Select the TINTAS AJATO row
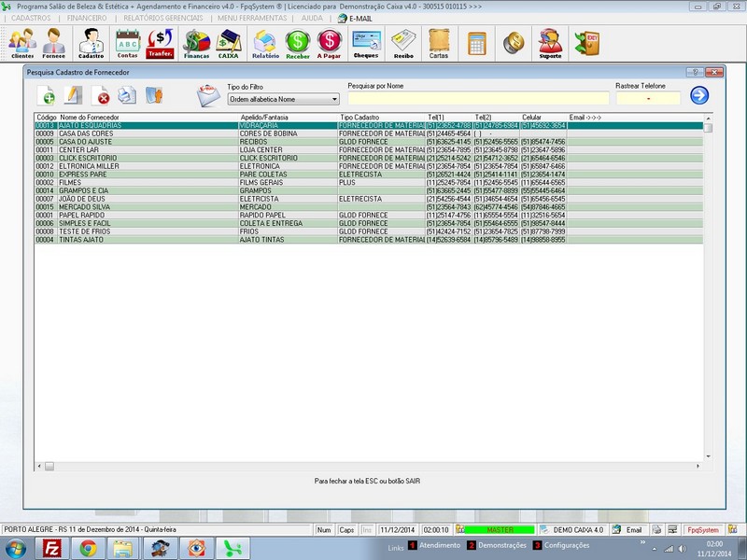This screenshot has width=747, height=560. point(369,240)
